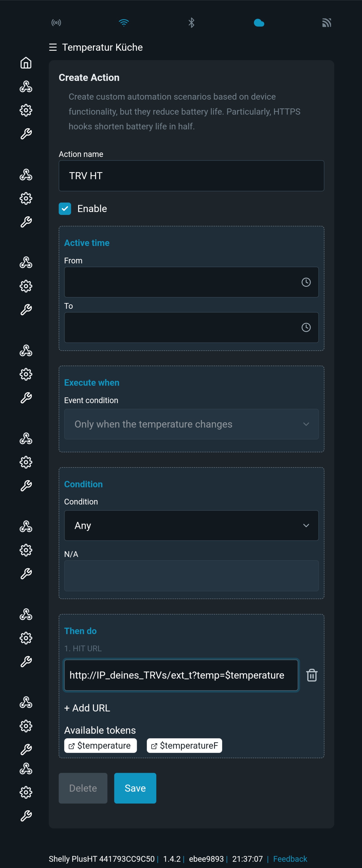Image resolution: width=362 pixels, height=868 pixels.
Task: Click the Wi-Fi status icon
Action: pos(124,22)
